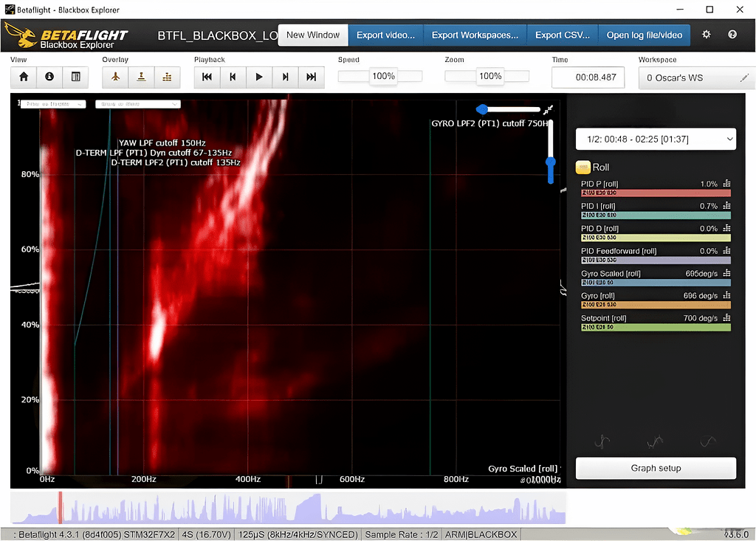Step back to the previous frame
The width and height of the screenshot is (756, 541).
click(233, 77)
